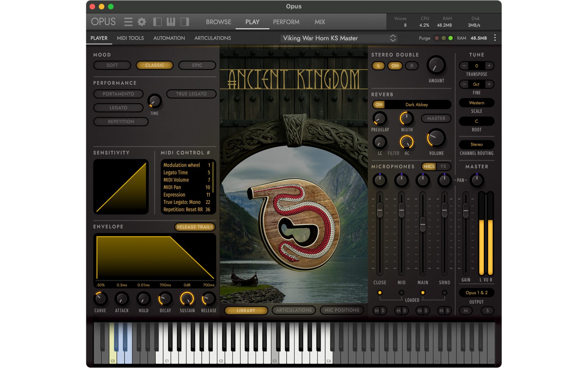Toggle Stereo Double ON button

coord(395,66)
